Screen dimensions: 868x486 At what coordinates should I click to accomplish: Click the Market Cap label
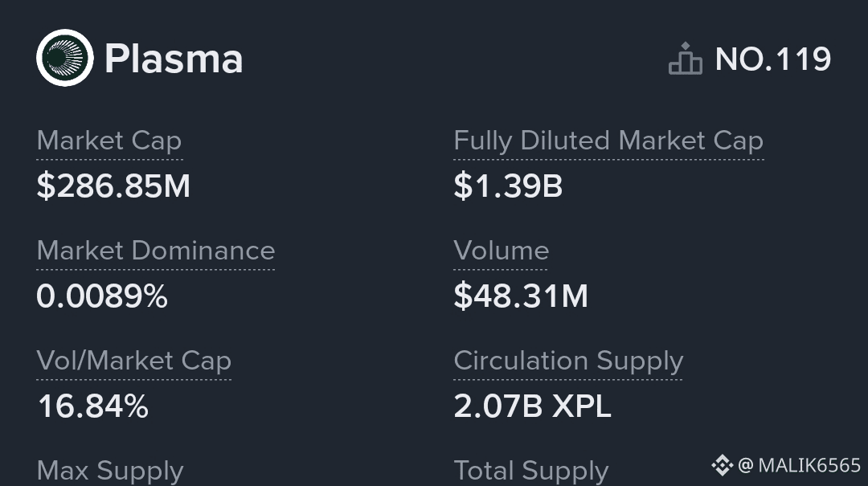click(x=109, y=141)
